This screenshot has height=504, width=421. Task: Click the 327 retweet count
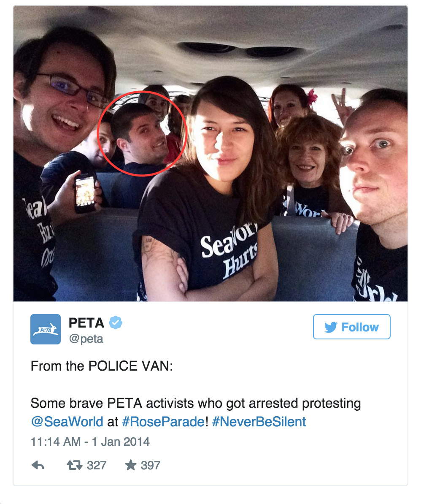(x=97, y=465)
